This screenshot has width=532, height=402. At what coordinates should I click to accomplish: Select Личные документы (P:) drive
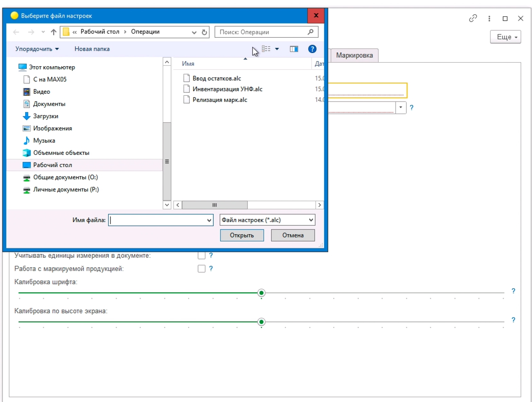(61, 189)
